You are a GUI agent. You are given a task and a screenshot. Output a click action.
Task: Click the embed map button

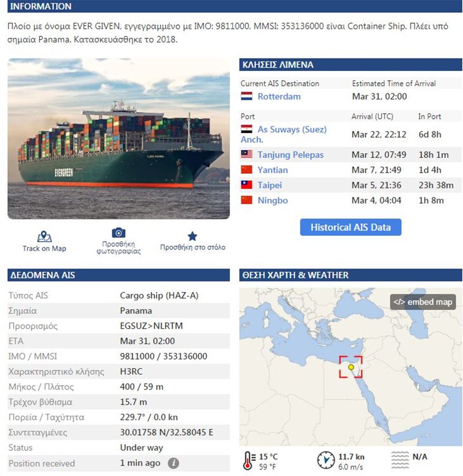pyautogui.click(x=422, y=302)
